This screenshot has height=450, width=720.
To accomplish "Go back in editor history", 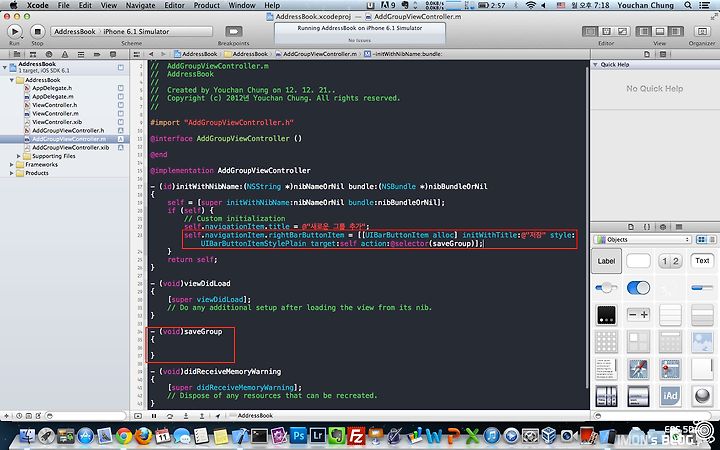I will coord(151,54).
